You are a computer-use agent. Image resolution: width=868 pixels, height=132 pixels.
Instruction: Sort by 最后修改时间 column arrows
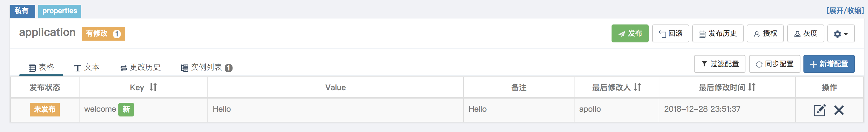coord(752,87)
